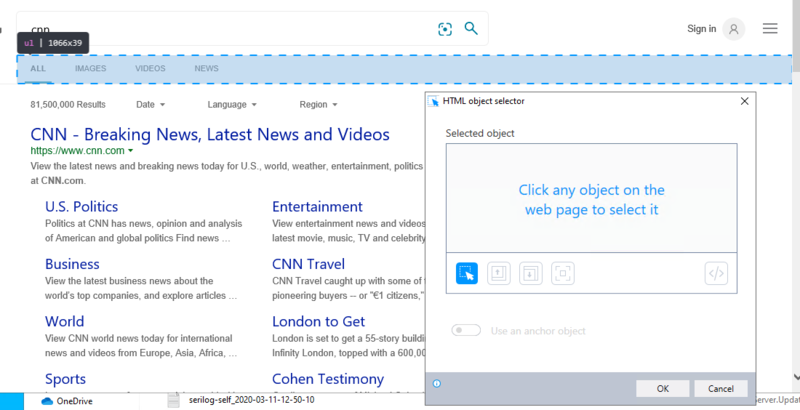Click in the search box containing cnn
The width and height of the screenshot is (800, 410).
coord(230,29)
